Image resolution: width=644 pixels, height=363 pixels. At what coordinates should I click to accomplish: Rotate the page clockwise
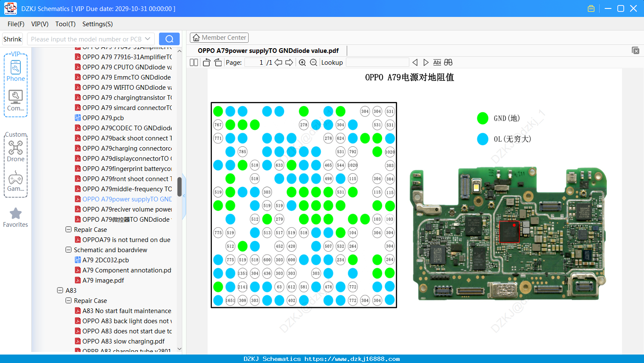click(218, 63)
